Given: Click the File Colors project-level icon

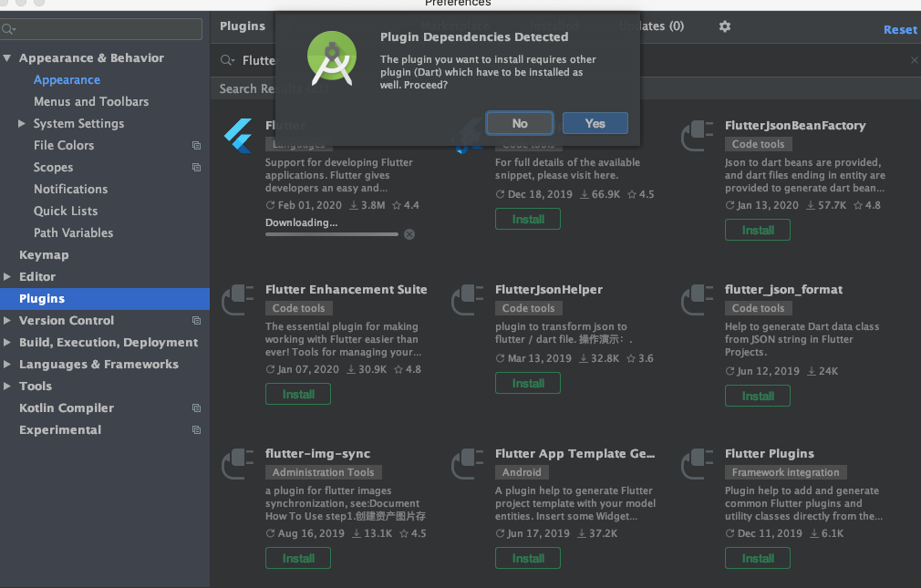Looking at the screenshot, I should click(x=196, y=146).
